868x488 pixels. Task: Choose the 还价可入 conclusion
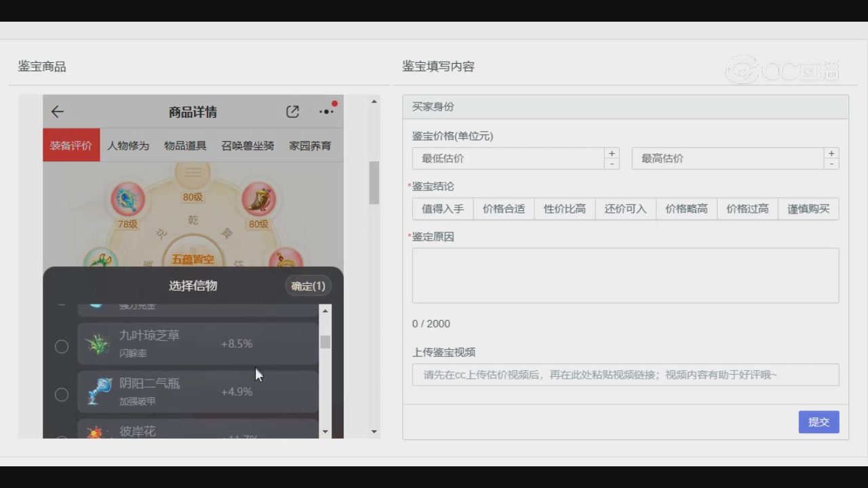point(626,209)
